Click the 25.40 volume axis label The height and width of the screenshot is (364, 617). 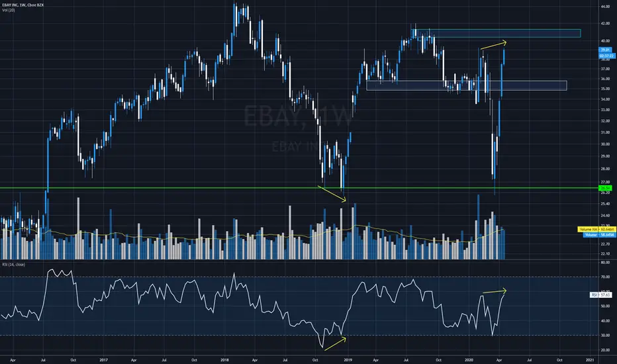(605, 204)
